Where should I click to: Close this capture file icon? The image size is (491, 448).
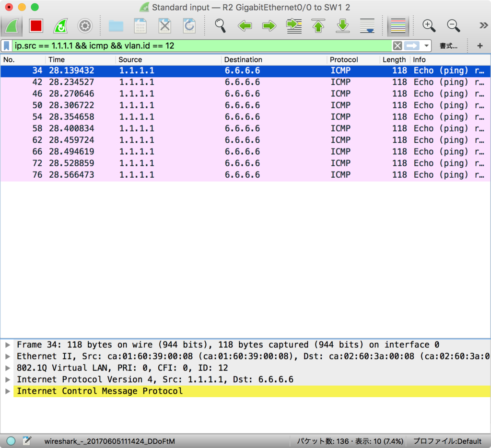tap(165, 26)
